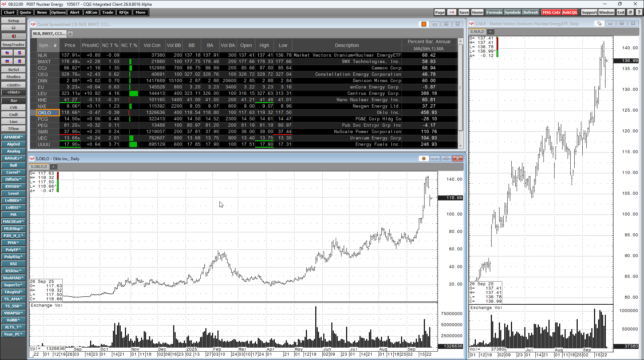Click the CQG logo icon of Quote Spreadsheet window
Screen dimensions: 644x360
click(x=33, y=24)
